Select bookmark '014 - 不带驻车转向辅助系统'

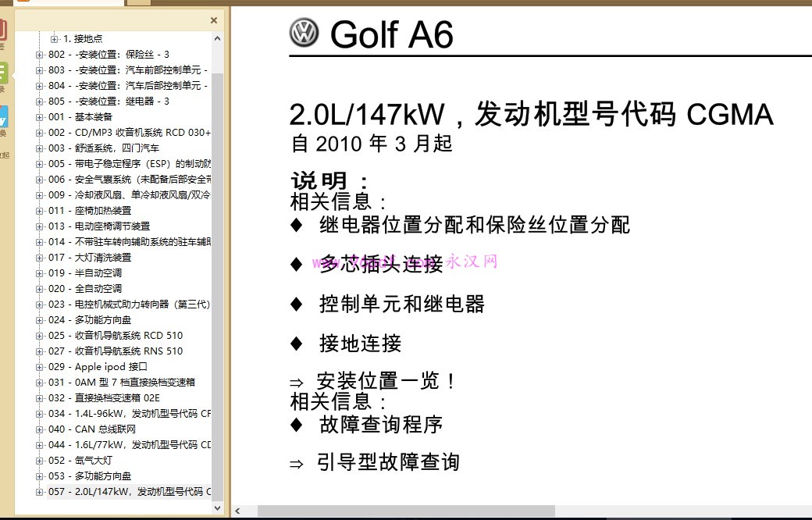tap(130, 242)
